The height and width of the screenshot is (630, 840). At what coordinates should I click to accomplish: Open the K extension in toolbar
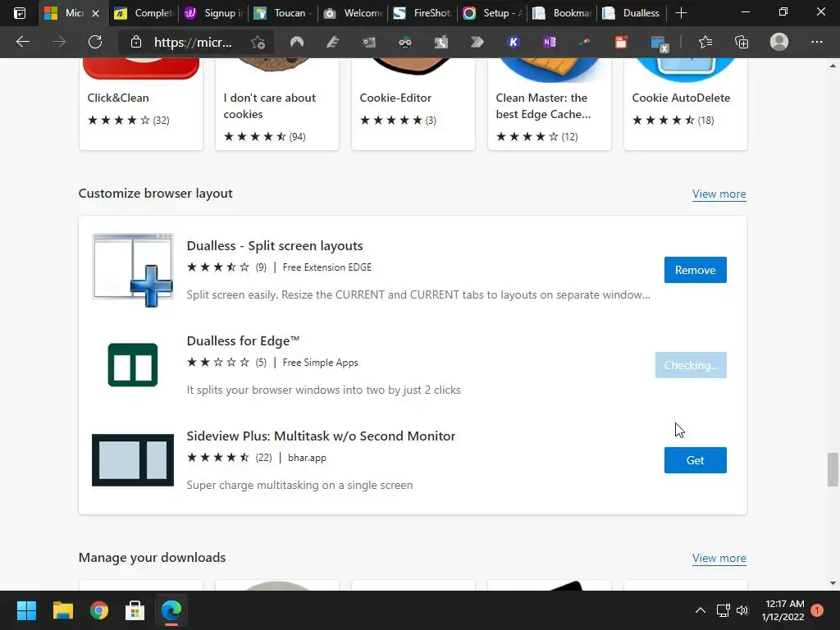[x=514, y=42]
